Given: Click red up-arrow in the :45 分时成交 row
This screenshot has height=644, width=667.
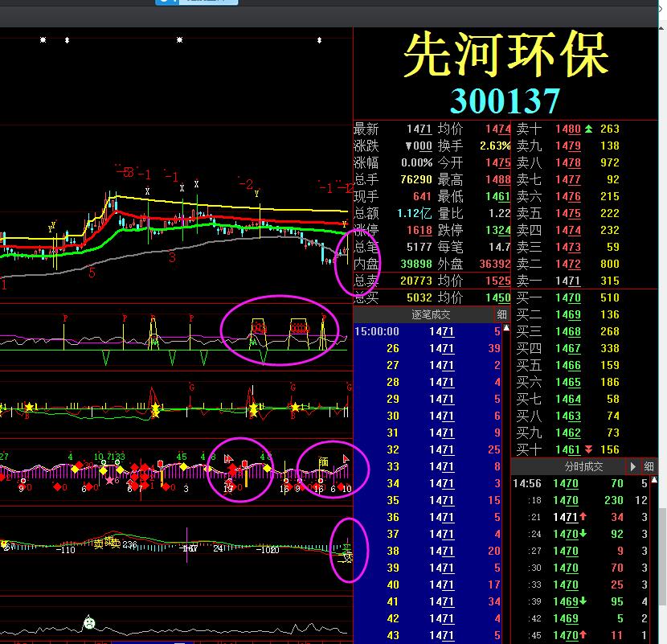Looking at the screenshot, I should pyautogui.click(x=583, y=634).
